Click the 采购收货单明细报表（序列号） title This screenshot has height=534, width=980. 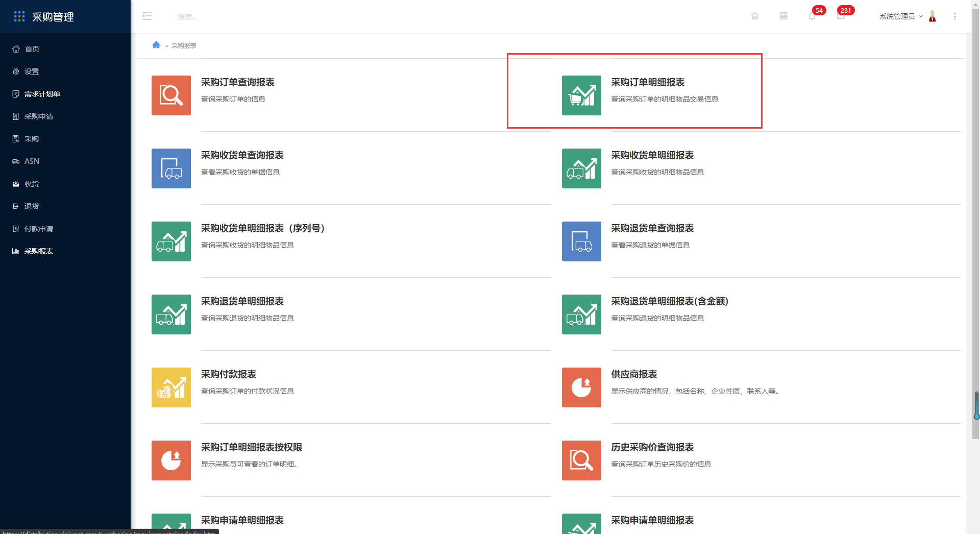(263, 228)
